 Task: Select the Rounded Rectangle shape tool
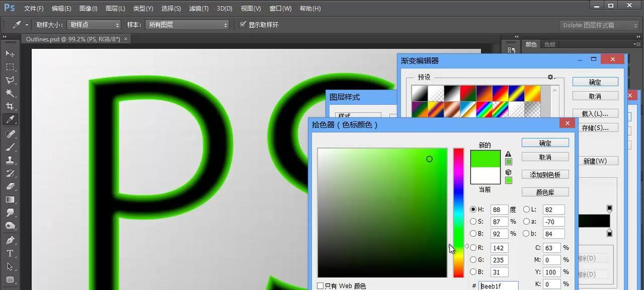pos(10,280)
